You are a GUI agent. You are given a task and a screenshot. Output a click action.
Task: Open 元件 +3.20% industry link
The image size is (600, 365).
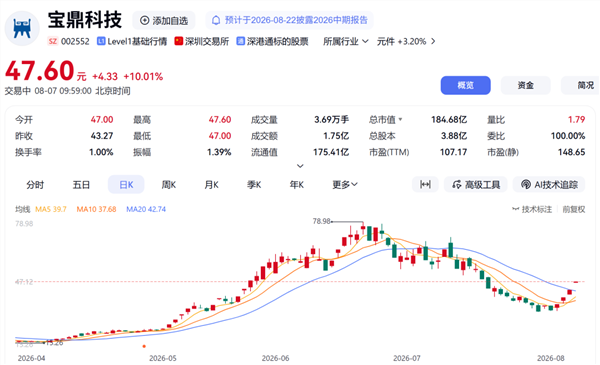(401, 41)
